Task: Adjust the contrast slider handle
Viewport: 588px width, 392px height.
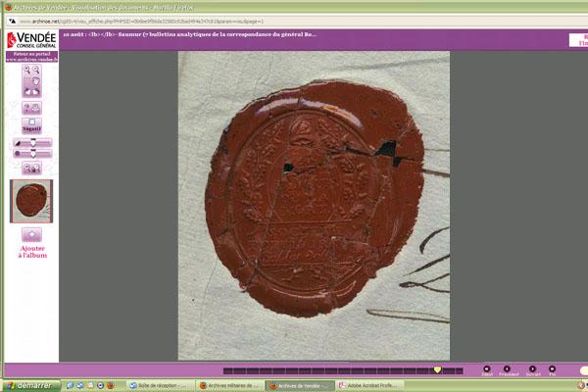Action: coord(33,143)
